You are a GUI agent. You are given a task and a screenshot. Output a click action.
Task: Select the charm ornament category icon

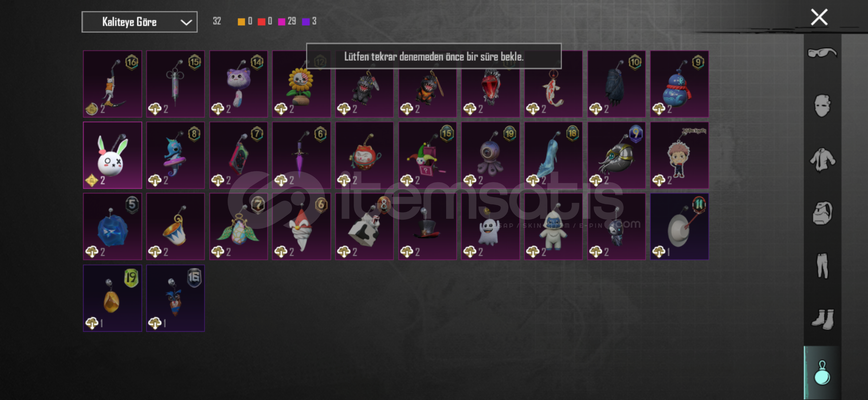(822, 373)
